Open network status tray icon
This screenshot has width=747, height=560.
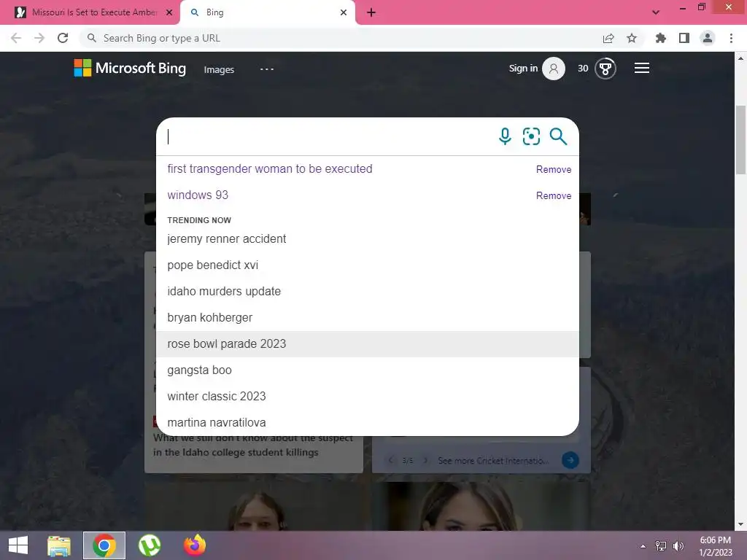661,545
